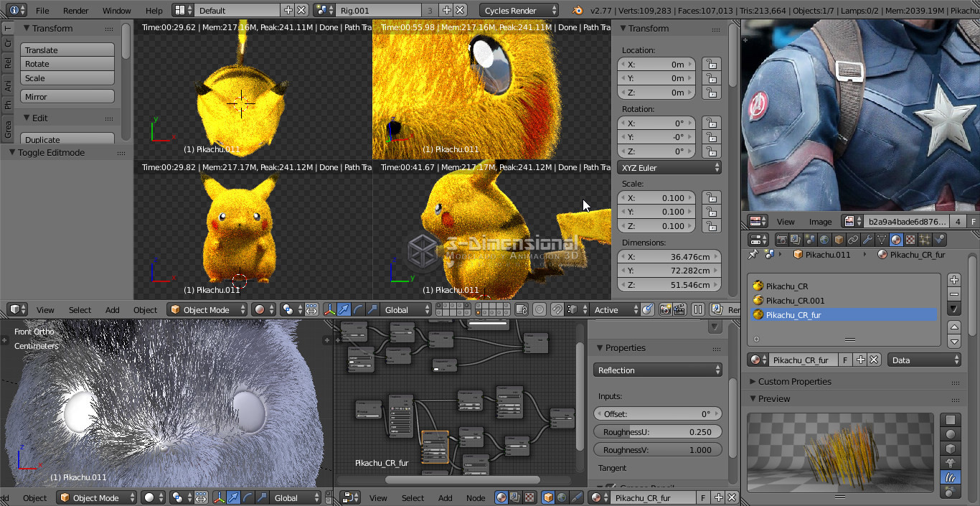Select rotate manipulator arc in upper header
Screen dimensions: 980x506
pyautogui.click(x=358, y=309)
